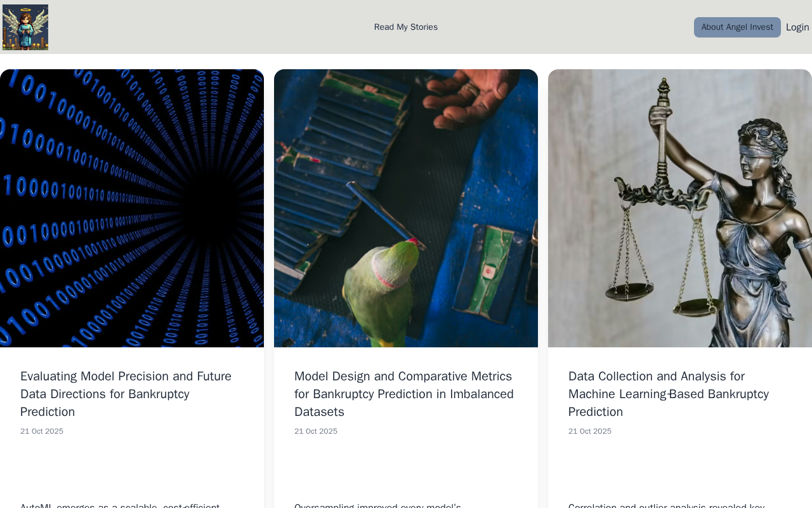The width and height of the screenshot is (812, 508).
Task: Click the empty header area left of Read My Stories
Action: pos(209,27)
